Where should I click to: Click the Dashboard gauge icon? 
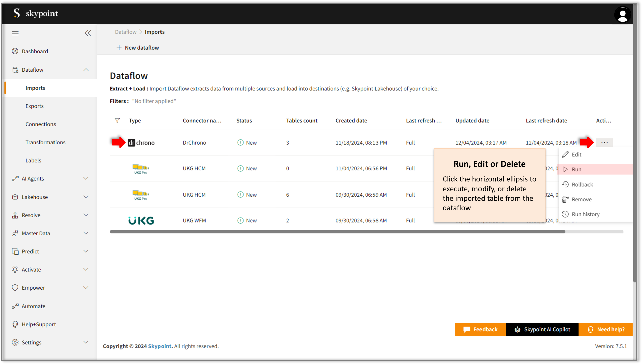pyautogui.click(x=15, y=51)
